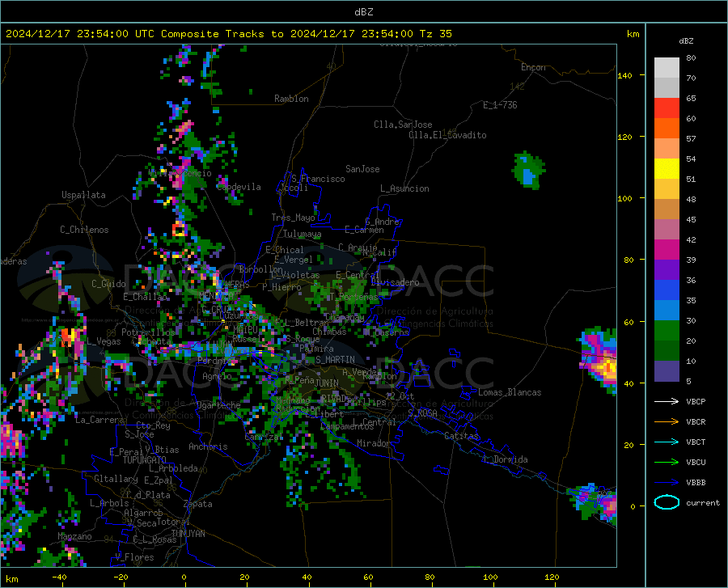Click the 100 km mark on right axis
The image size is (728, 588).
pyautogui.click(x=625, y=198)
